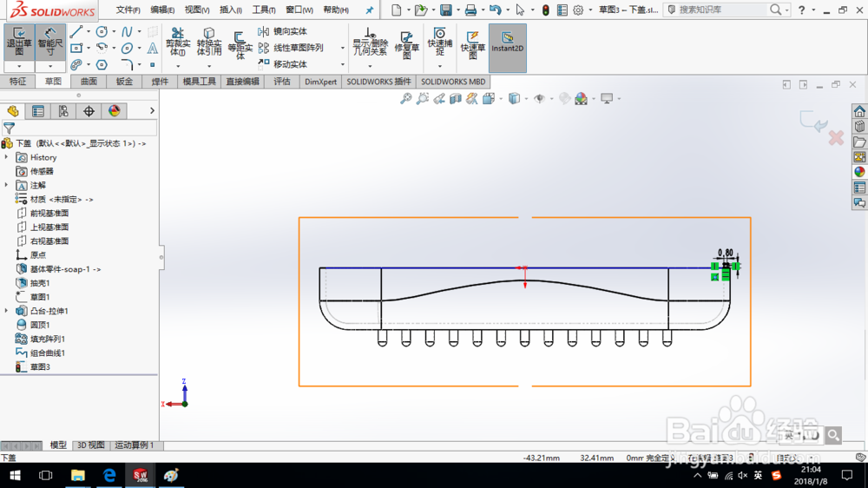The image size is (868, 488).
Task: Expand the 凸台-拉伸1 tree node
Action: pyautogui.click(x=7, y=311)
